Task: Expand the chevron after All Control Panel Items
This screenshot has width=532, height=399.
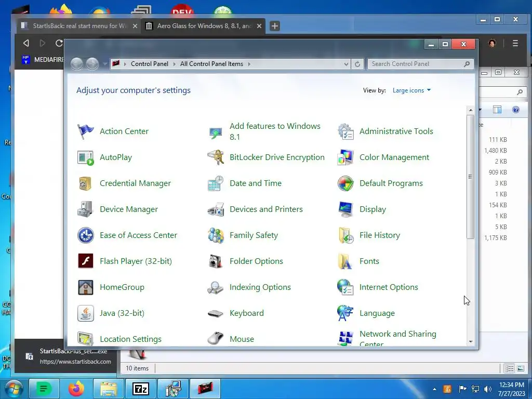Action: click(x=249, y=64)
